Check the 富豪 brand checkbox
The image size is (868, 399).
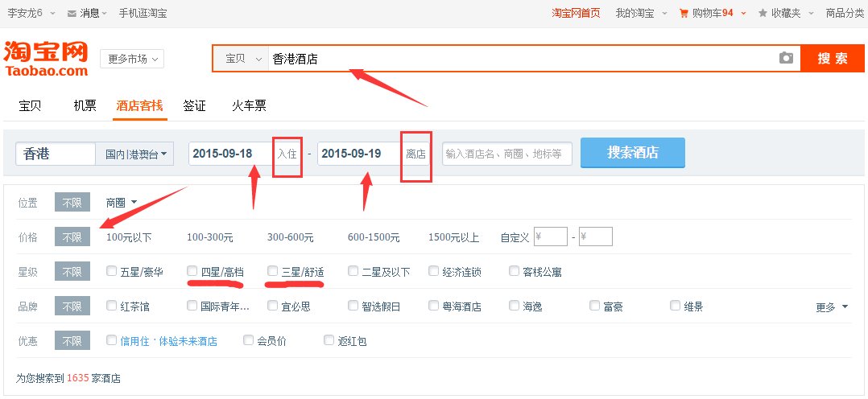(x=594, y=306)
